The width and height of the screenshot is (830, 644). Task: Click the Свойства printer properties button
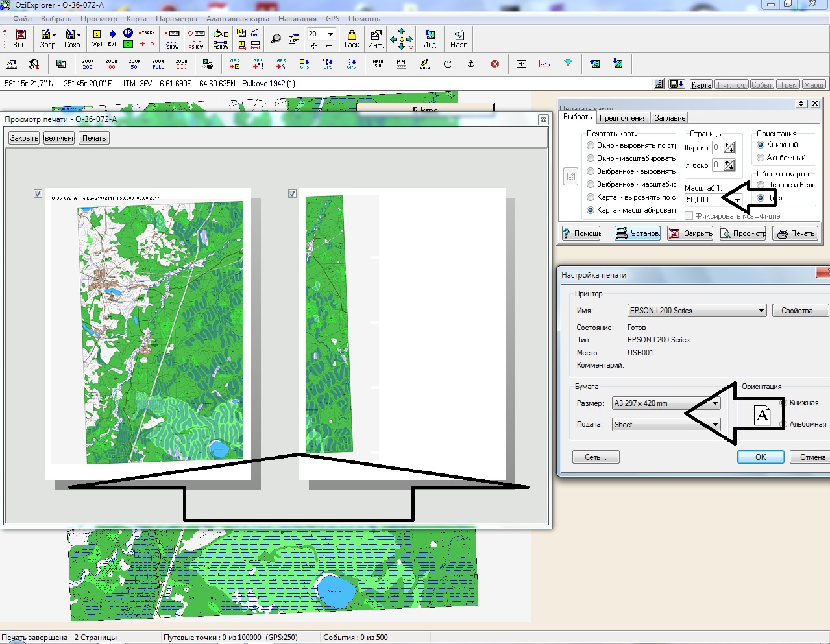(799, 311)
